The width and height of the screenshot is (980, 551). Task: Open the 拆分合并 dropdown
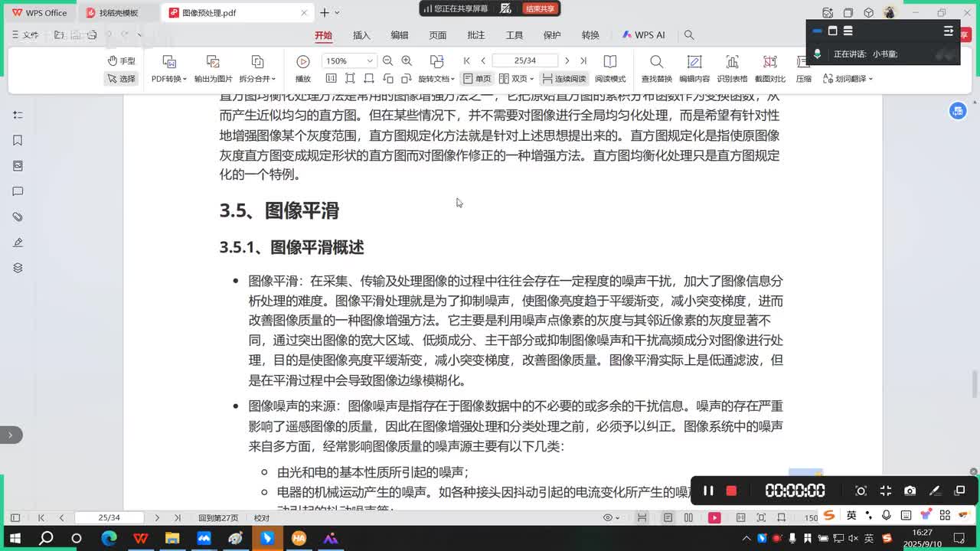click(x=257, y=70)
